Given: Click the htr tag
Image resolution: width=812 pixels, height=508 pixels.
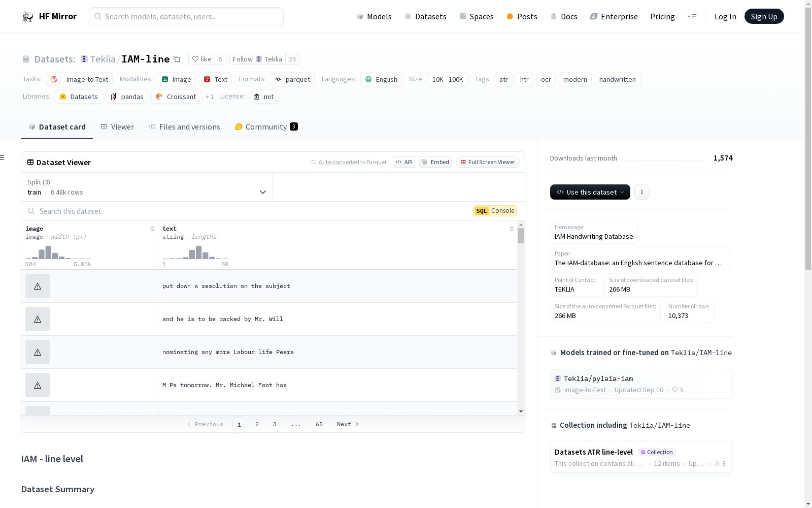Looking at the screenshot, I should point(524,79).
